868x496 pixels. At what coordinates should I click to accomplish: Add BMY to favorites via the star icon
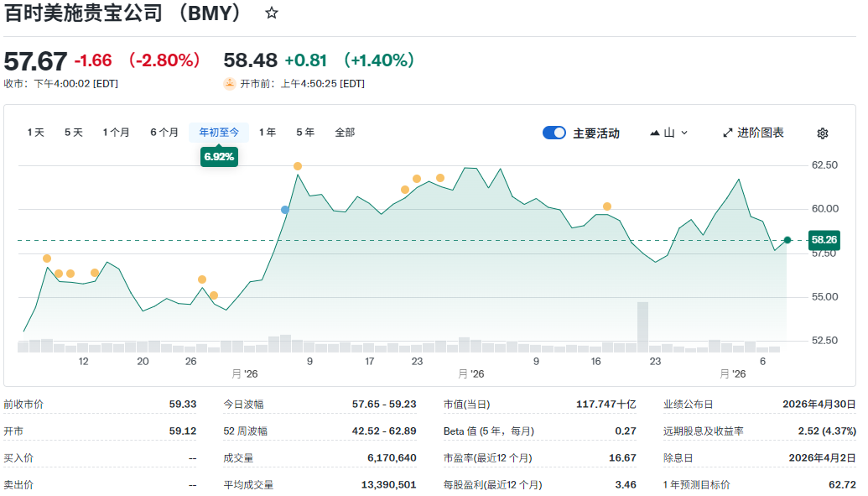272,13
